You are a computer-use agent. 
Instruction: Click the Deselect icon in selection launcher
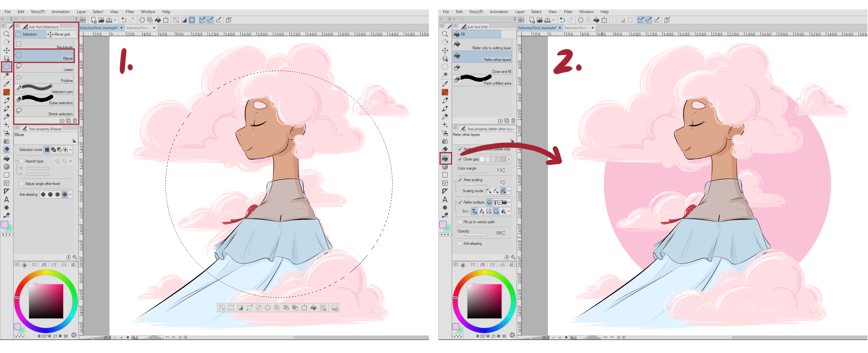click(222, 308)
